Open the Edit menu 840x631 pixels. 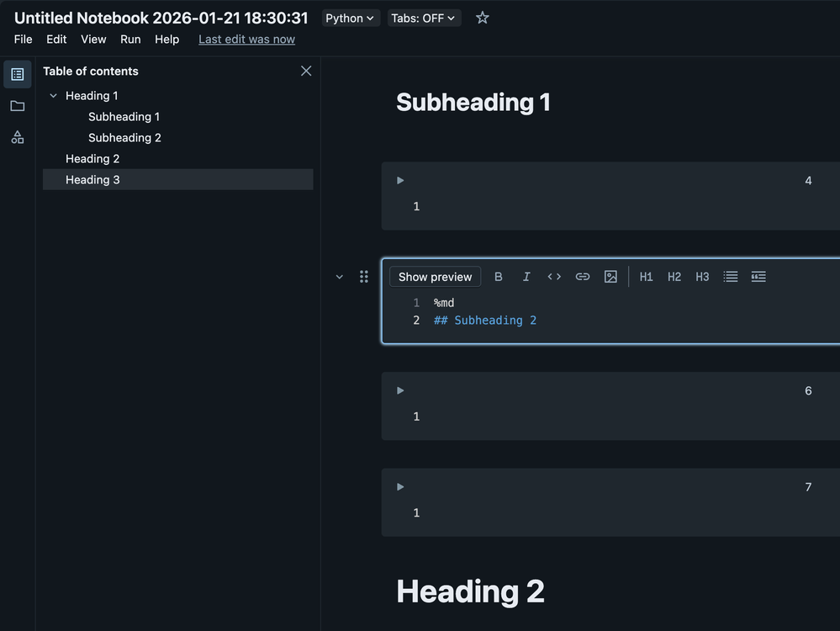(x=55, y=39)
